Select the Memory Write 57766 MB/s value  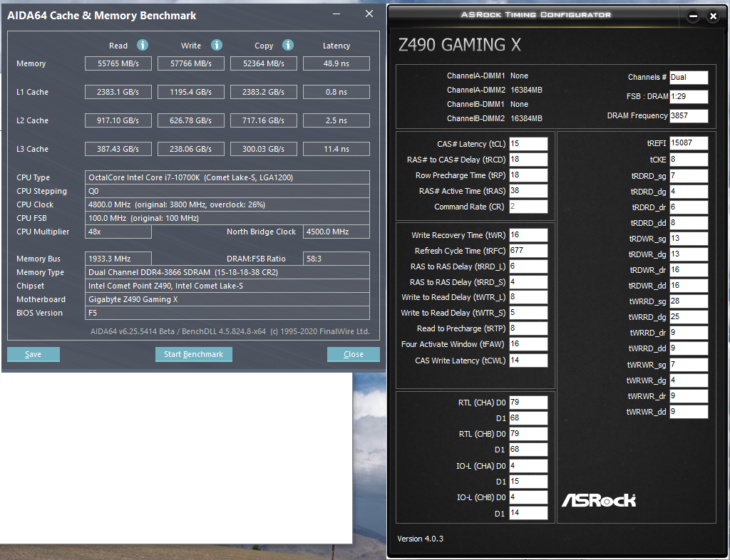pos(191,63)
